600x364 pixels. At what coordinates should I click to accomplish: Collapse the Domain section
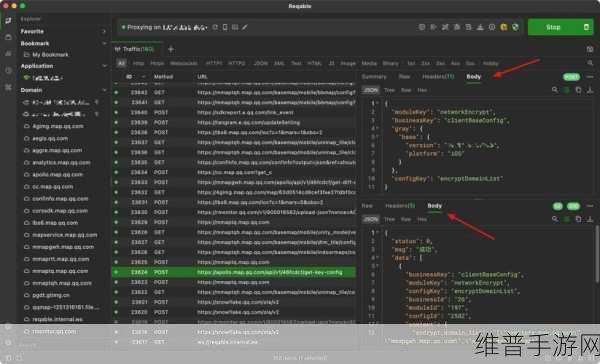104,90
